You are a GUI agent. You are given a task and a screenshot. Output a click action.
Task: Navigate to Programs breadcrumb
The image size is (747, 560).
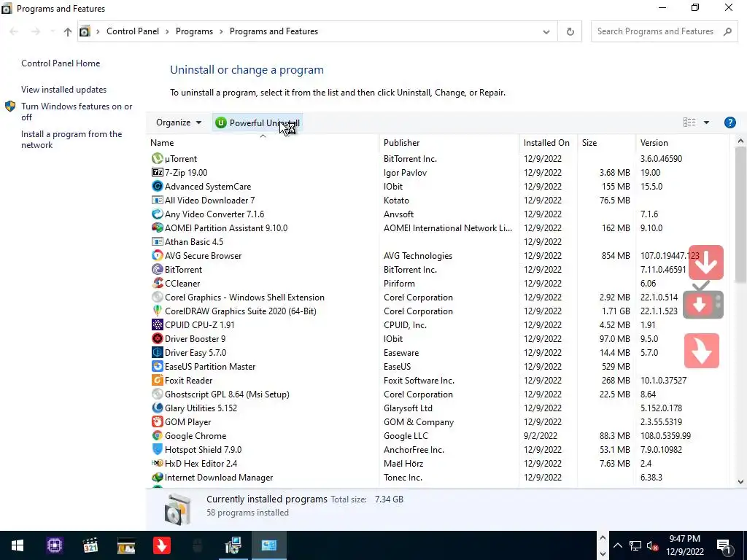[194, 31]
